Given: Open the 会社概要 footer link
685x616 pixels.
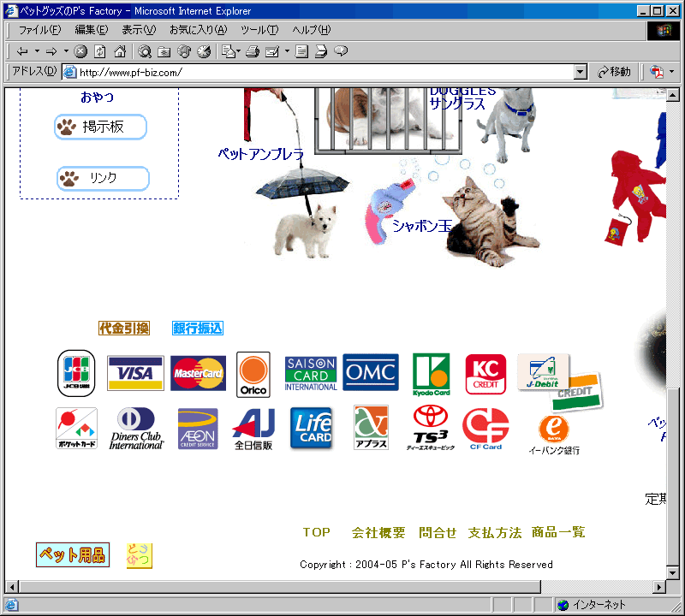Looking at the screenshot, I should pos(378,533).
